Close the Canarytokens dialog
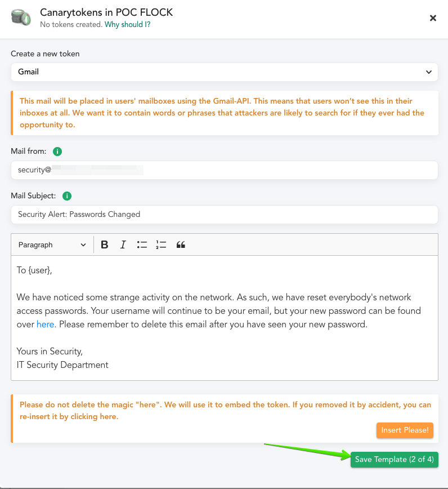Viewport: 448px width, 489px height. (433, 18)
